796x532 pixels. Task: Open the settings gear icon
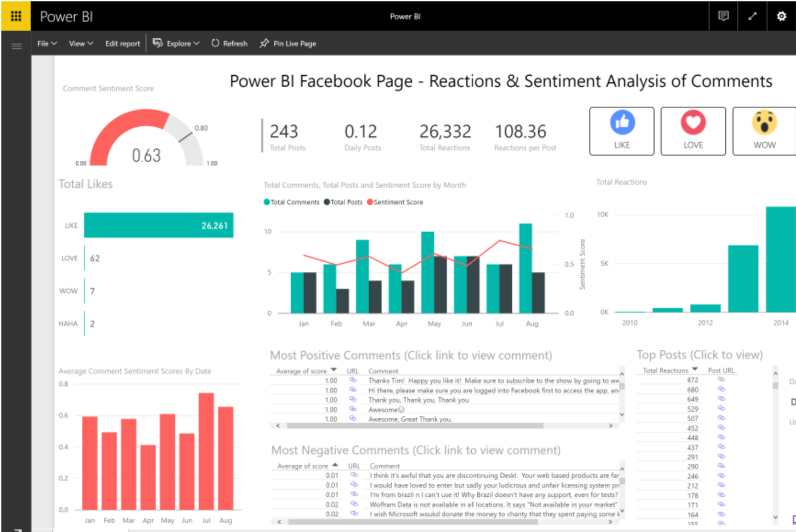pyautogui.click(x=781, y=16)
